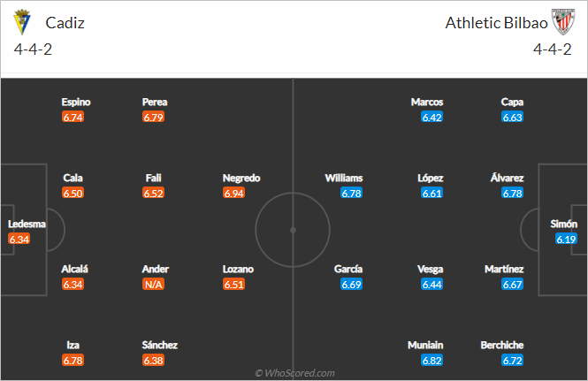
Task: Click the WhoScored.com watermark text
Action: pyautogui.click(x=294, y=373)
